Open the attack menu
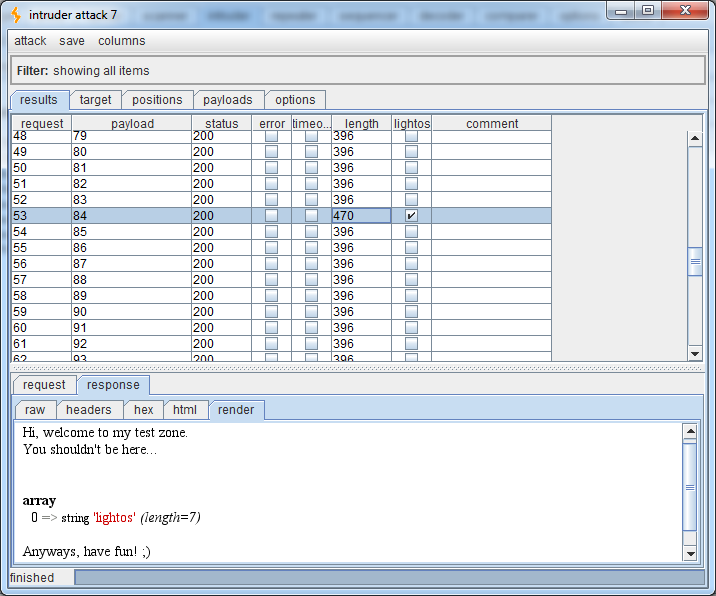This screenshot has height=596, width=716. click(30, 41)
